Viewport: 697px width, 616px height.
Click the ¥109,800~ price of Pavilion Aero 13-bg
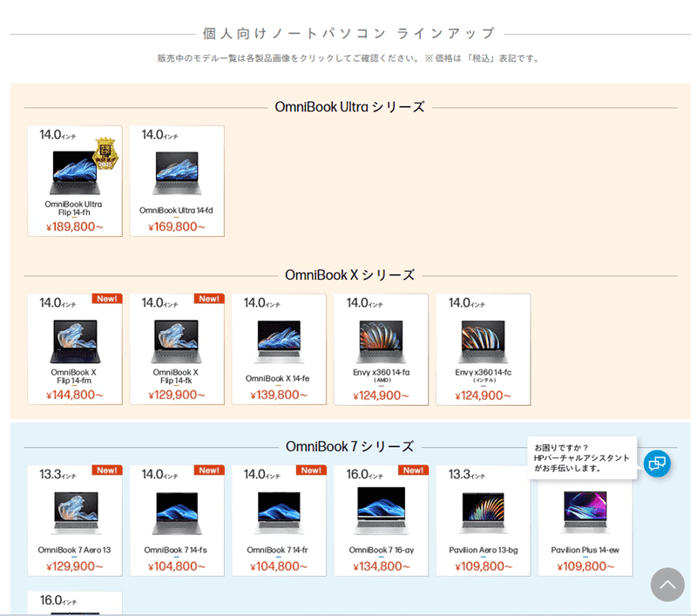click(x=484, y=566)
